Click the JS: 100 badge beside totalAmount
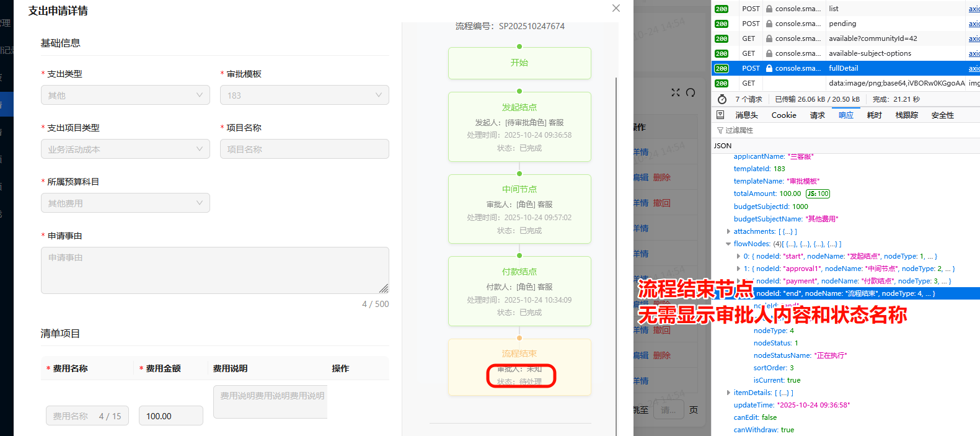This screenshot has width=980, height=436. pos(818,194)
